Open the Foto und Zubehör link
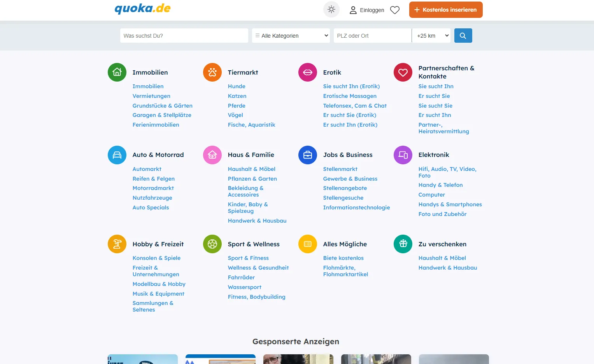The width and height of the screenshot is (594, 364). (442, 214)
